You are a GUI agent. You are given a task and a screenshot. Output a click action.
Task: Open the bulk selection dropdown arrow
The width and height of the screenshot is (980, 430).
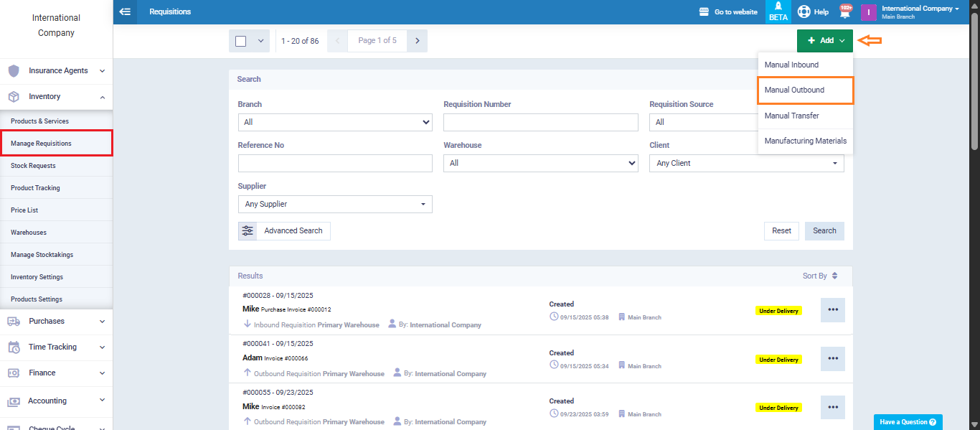tap(260, 41)
